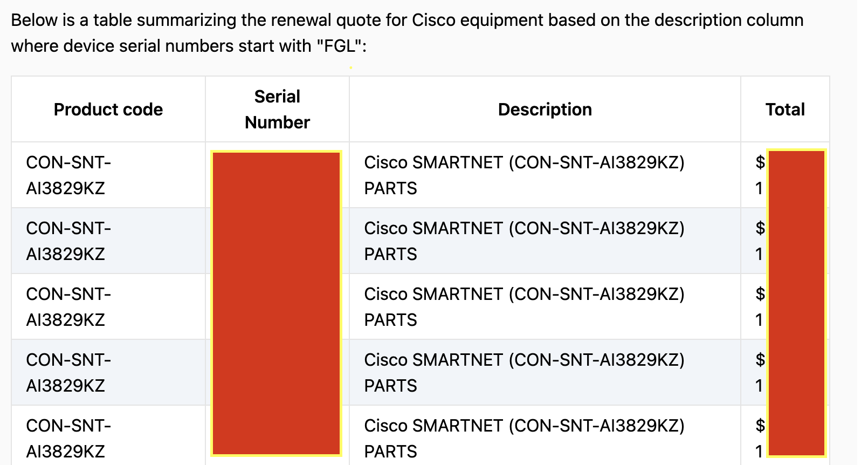
Task: Click second row Cisco SMARTNET description
Action: click(x=524, y=241)
